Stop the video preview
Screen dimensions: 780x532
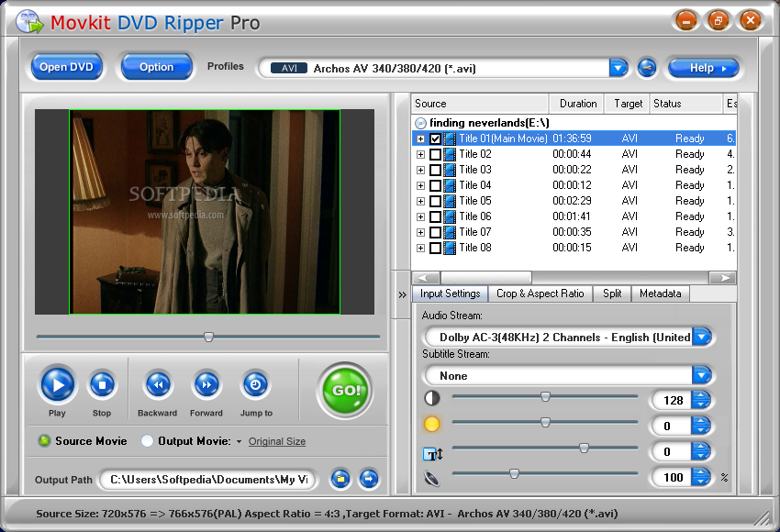pos(102,384)
